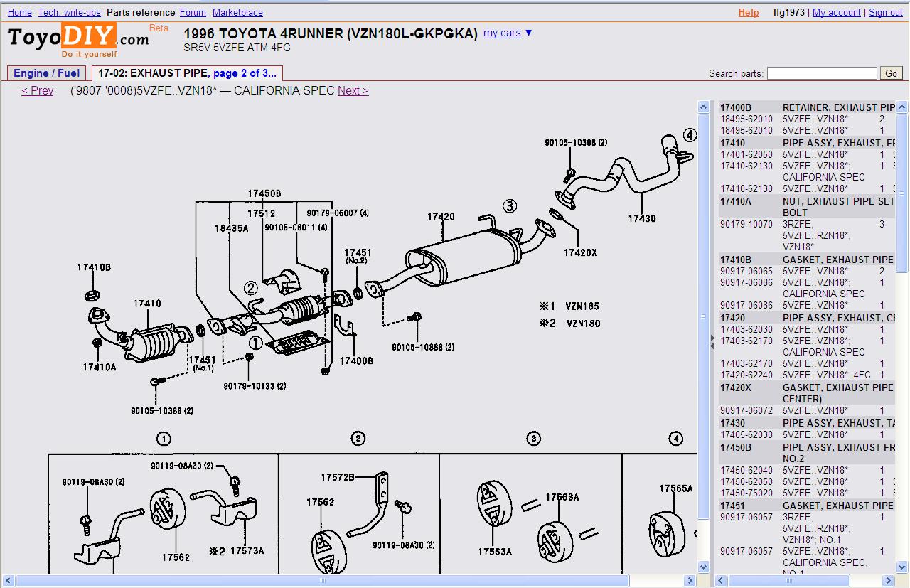Select 17410A NUT, EXHAUST PIPE SET row
The image size is (910, 588).
coord(807,207)
